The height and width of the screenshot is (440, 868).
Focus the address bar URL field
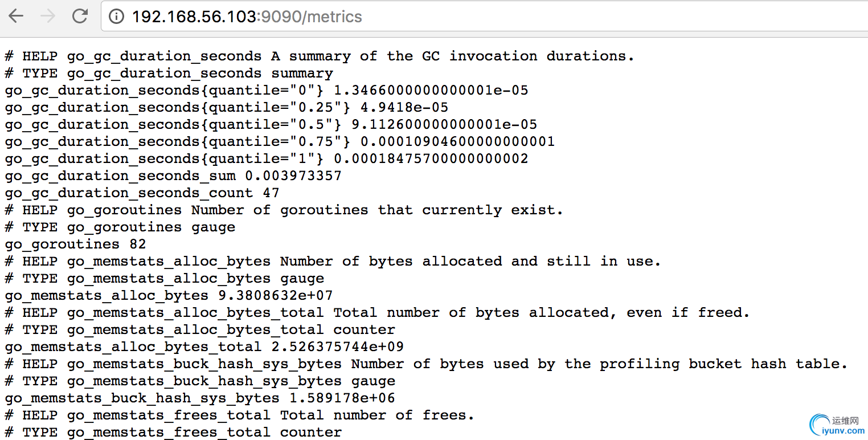[399, 17]
